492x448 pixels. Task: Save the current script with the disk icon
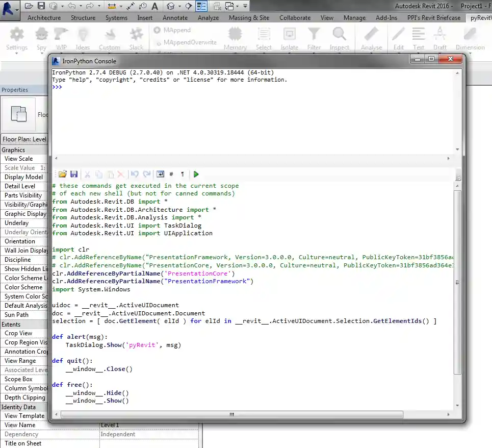click(x=74, y=174)
